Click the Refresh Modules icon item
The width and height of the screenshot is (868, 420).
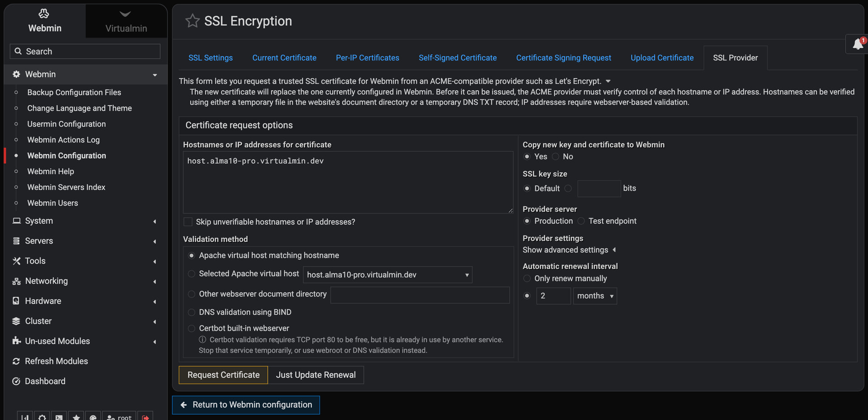[50, 361]
